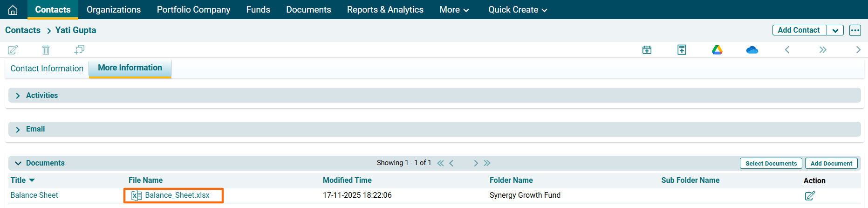The image size is (868, 208).
Task: Open the OneDrive cloud icon
Action: tap(752, 50)
